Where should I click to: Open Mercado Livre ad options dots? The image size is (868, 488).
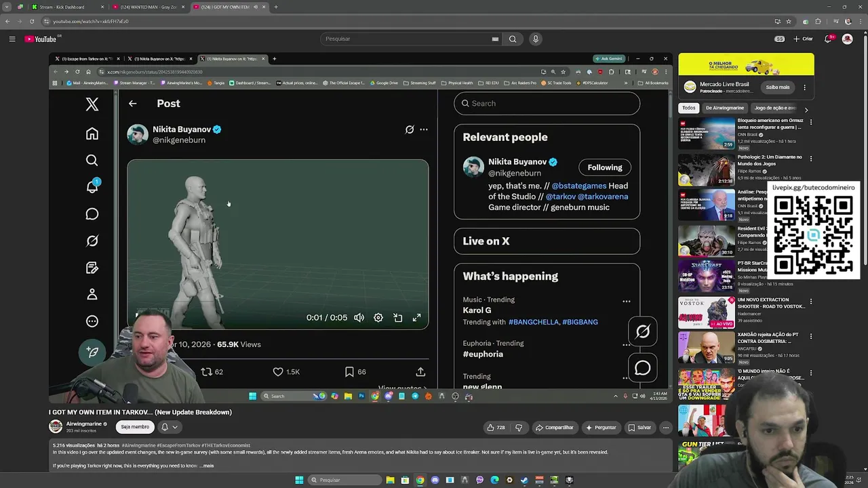(805, 87)
